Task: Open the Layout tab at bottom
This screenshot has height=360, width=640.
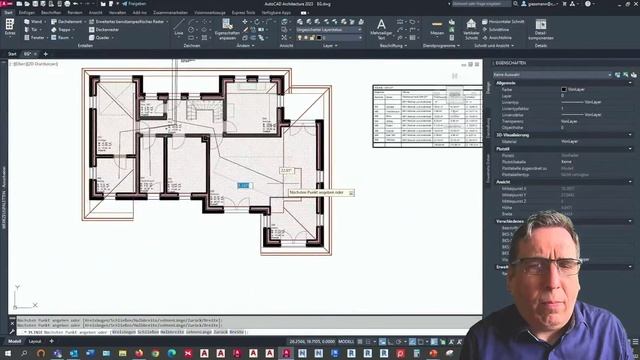Action: pyautogui.click(x=35, y=341)
